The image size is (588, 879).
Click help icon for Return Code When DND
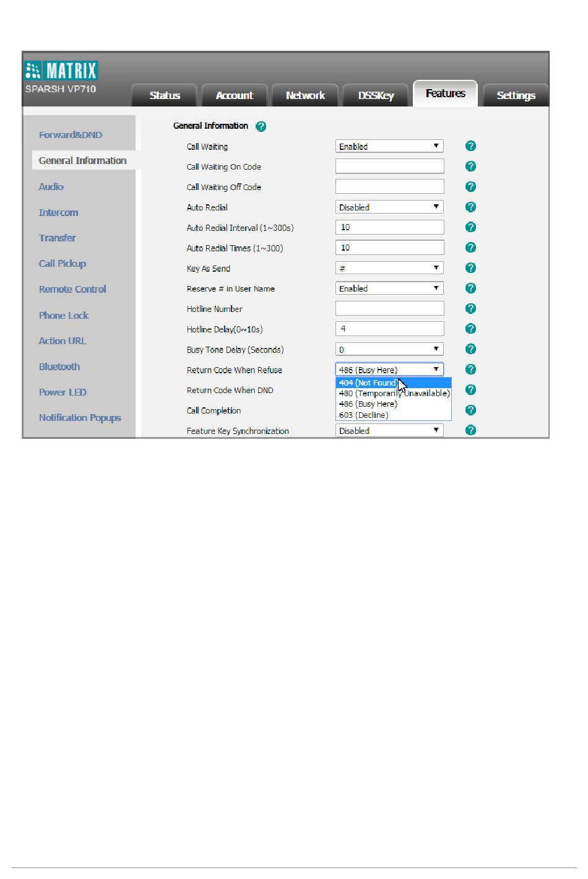pos(470,390)
